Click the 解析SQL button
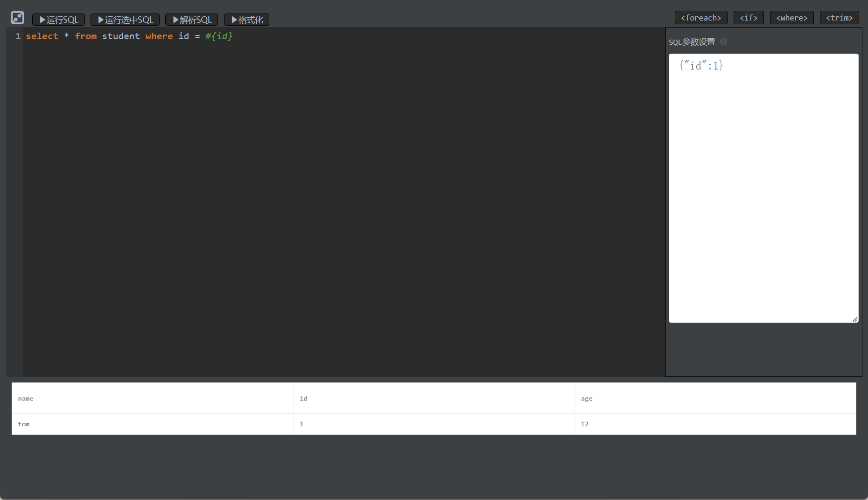Screen dimensions: 868x500 (191, 20)
